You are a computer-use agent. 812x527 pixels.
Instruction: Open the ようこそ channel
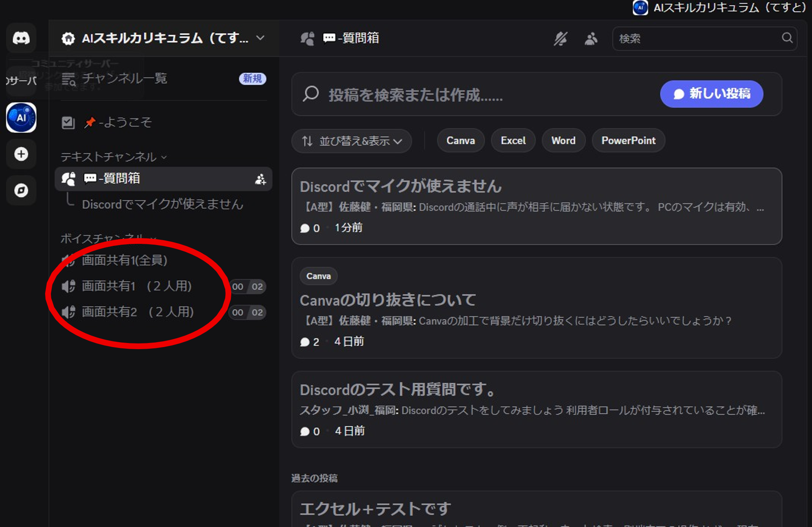(164, 122)
